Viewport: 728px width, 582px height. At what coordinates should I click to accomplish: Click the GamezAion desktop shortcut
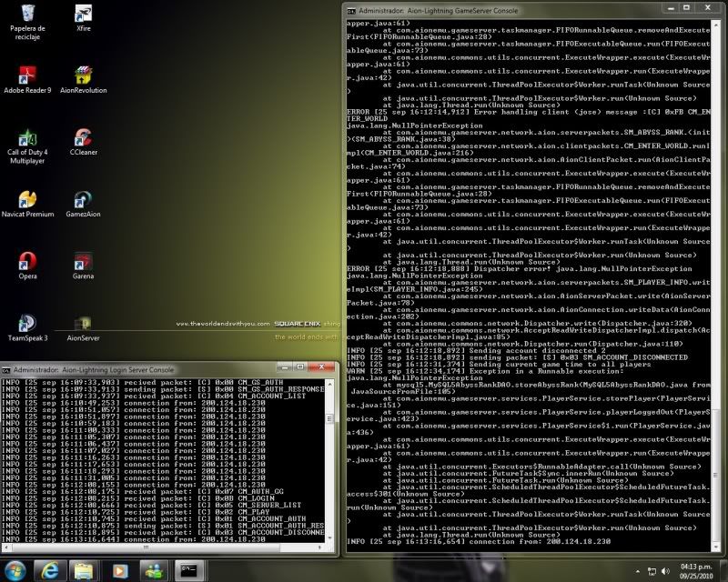[83, 201]
